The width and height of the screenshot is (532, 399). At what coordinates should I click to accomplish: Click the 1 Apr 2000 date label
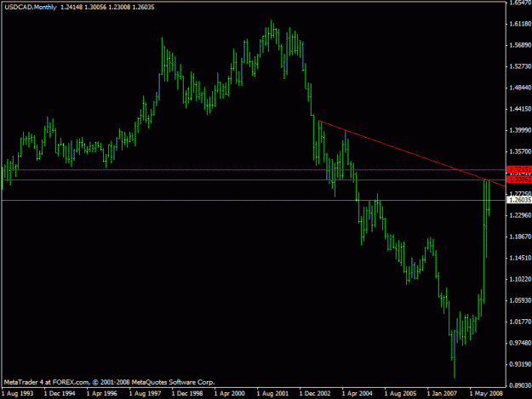point(230,394)
